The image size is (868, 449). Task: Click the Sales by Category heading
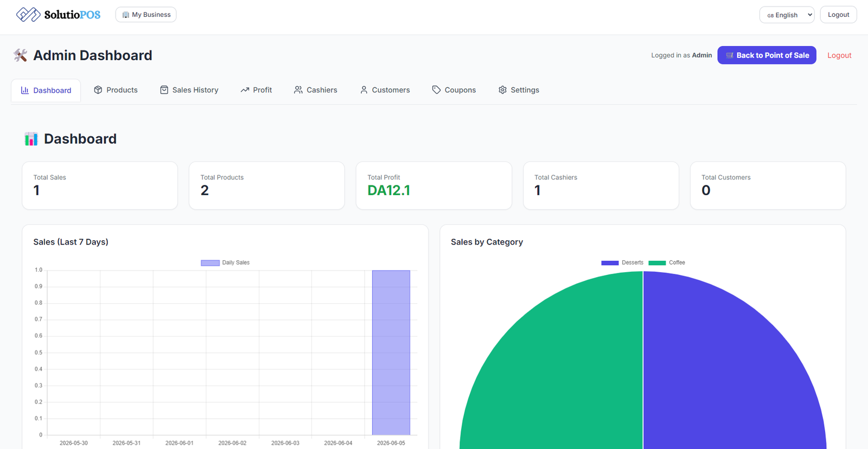[487, 242]
